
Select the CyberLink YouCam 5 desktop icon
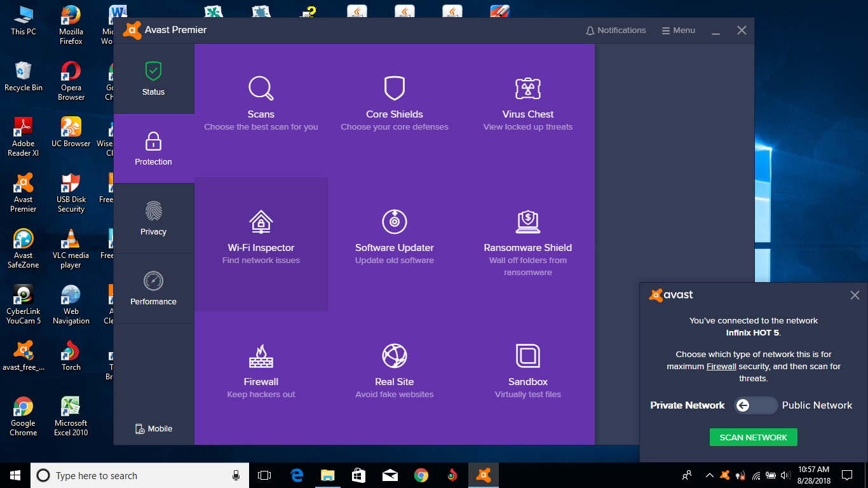(24, 304)
